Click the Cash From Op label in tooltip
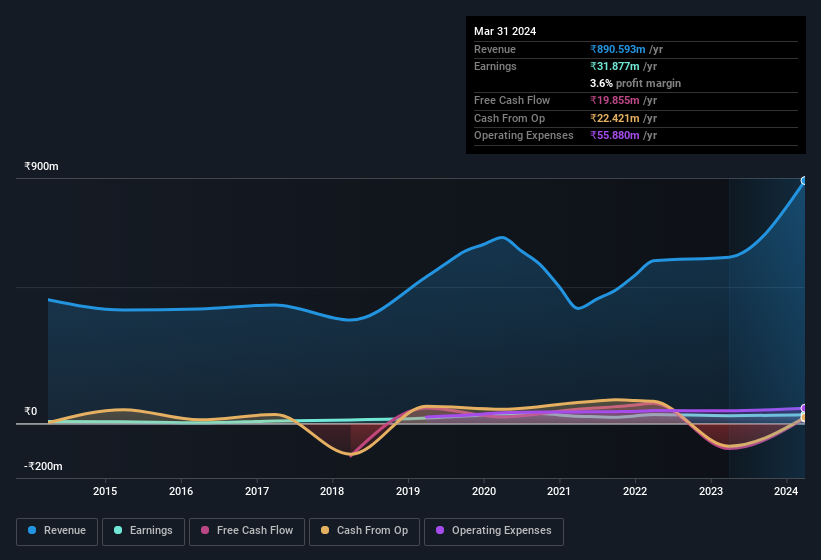 coord(509,118)
